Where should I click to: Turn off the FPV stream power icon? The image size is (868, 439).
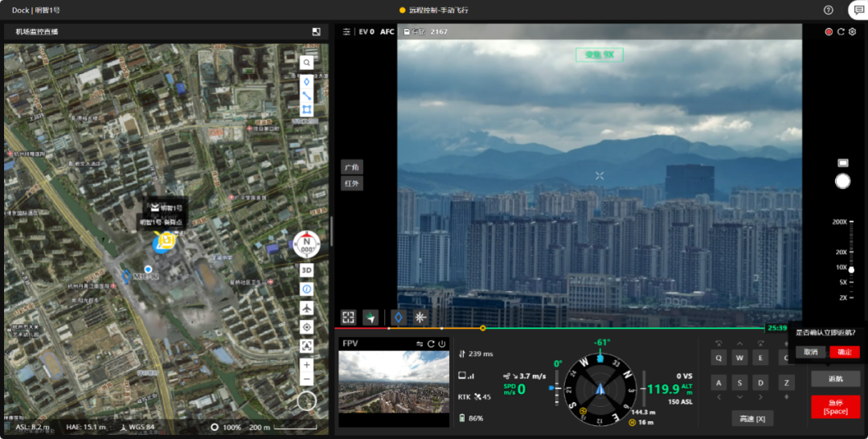[x=442, y=344]
